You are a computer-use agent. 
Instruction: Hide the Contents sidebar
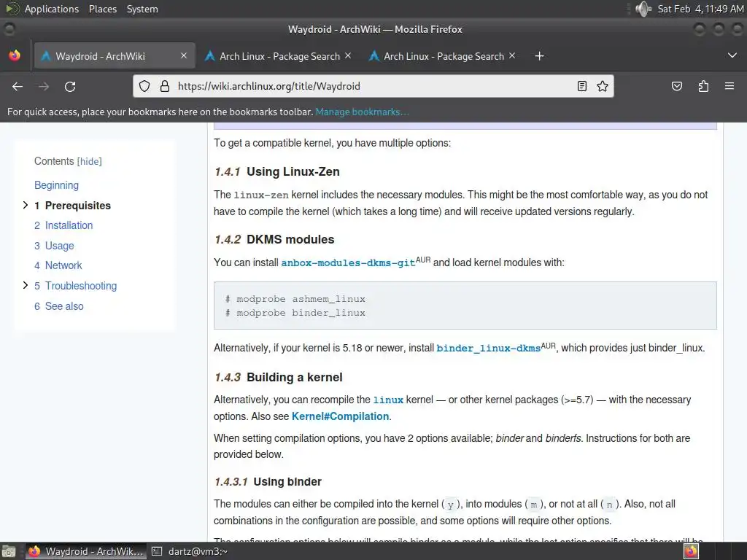click(90, 161)
